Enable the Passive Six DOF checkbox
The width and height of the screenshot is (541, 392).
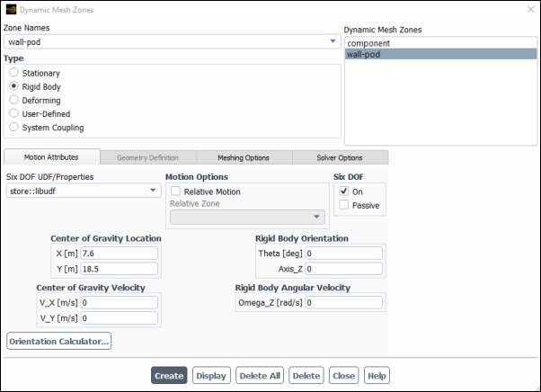pos(344,205)
